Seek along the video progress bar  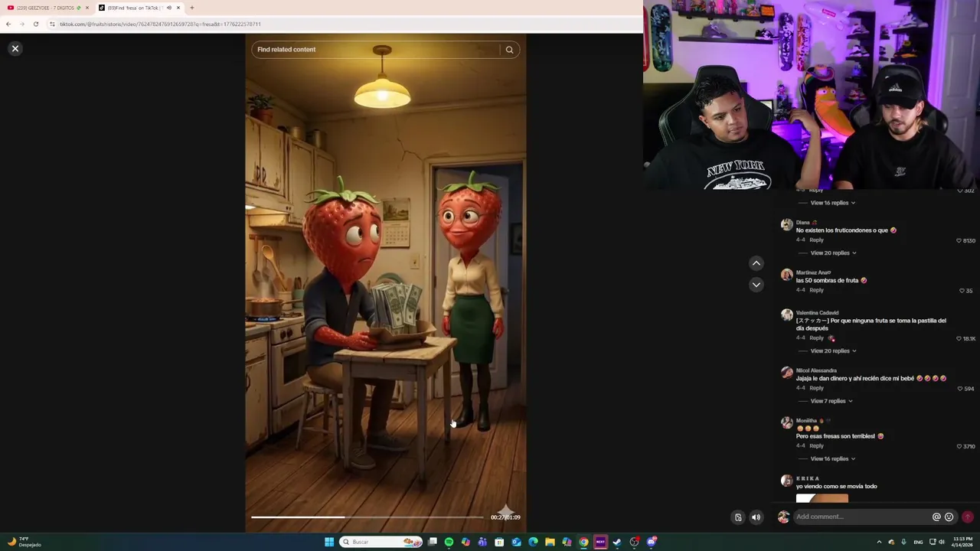(x=367, y=517)
